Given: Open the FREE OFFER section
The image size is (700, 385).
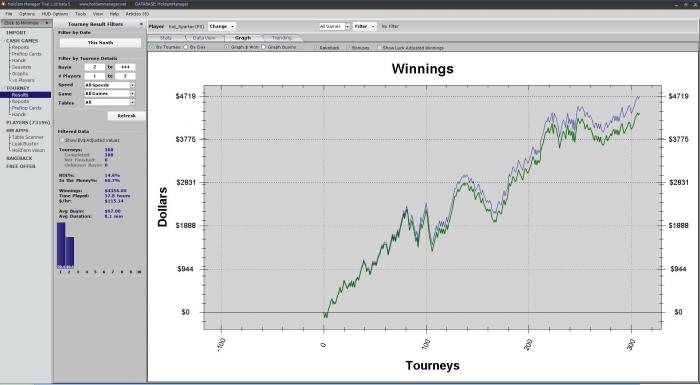Looking at the screenshot, I should pos(21,166).
